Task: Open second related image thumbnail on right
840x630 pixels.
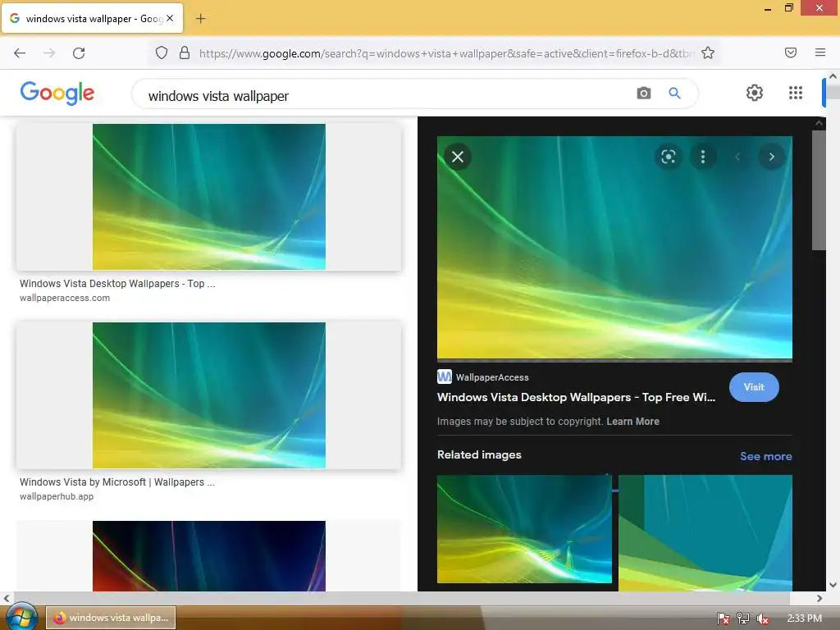Action: coord(705,533)
